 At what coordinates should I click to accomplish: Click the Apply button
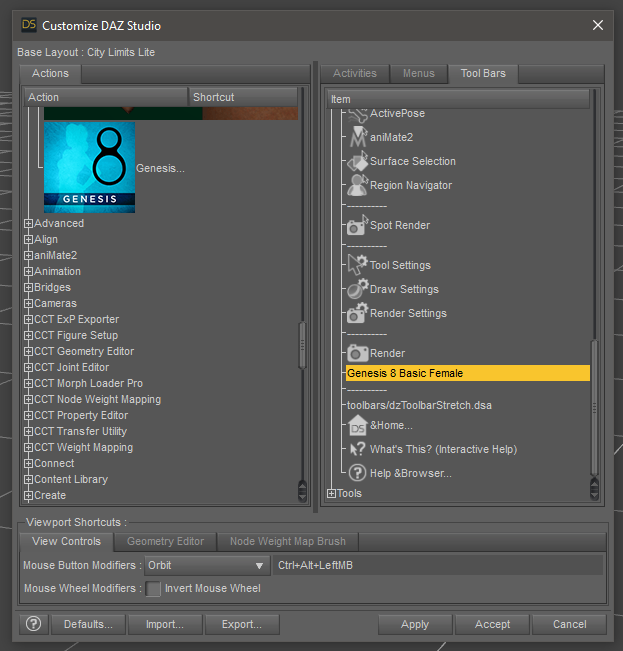tap(415, 624)
